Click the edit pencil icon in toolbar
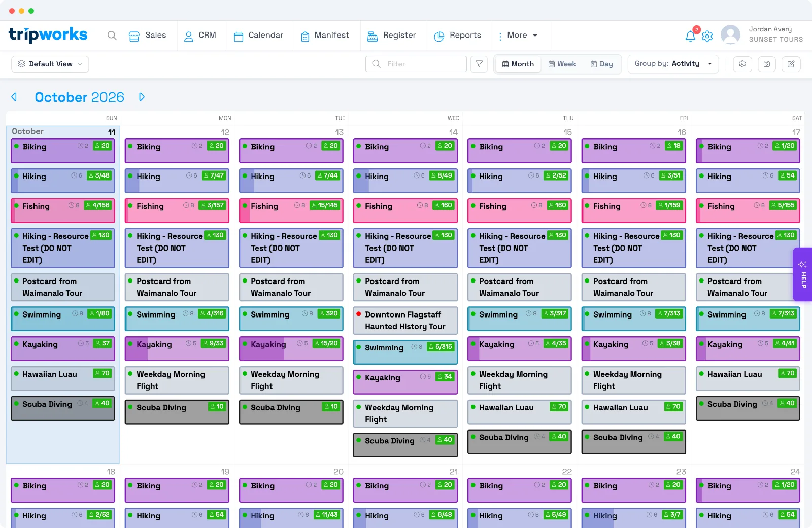The height and width of the screenshot is (528, 812). click(791, 64)
